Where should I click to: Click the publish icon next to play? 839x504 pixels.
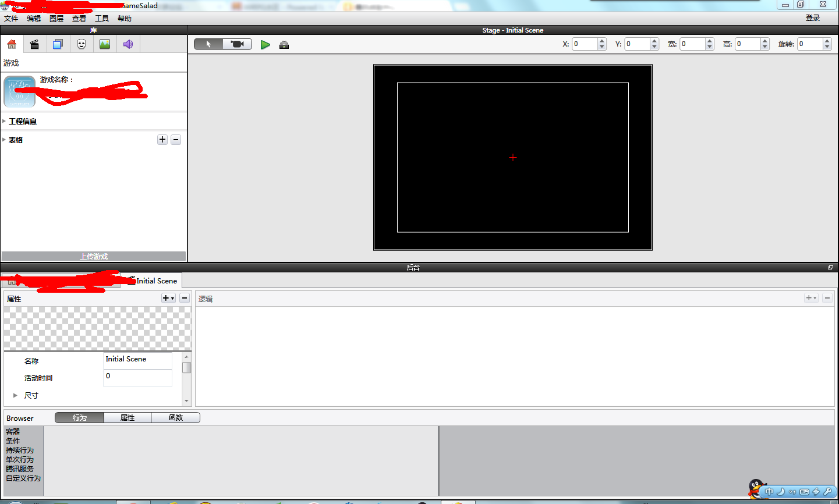[x=284, y=45]
